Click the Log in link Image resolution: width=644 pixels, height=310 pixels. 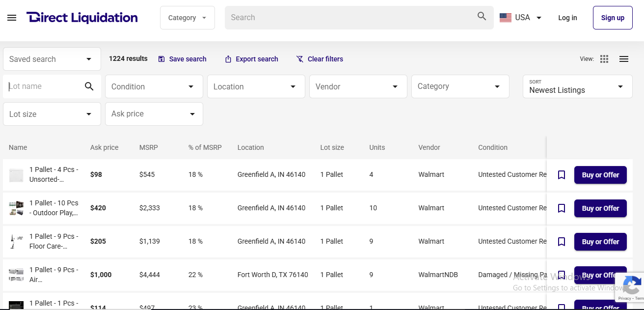pyautogui.click(x=567, y=18)
